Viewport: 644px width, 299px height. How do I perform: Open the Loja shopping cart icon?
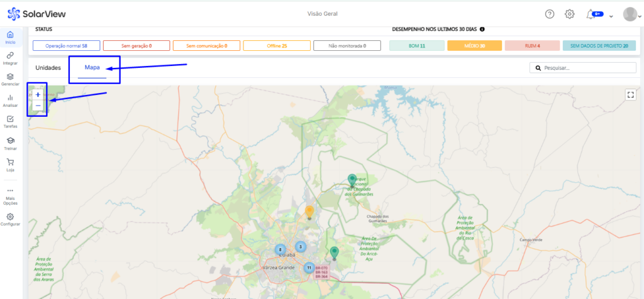[x=10, y=164]
